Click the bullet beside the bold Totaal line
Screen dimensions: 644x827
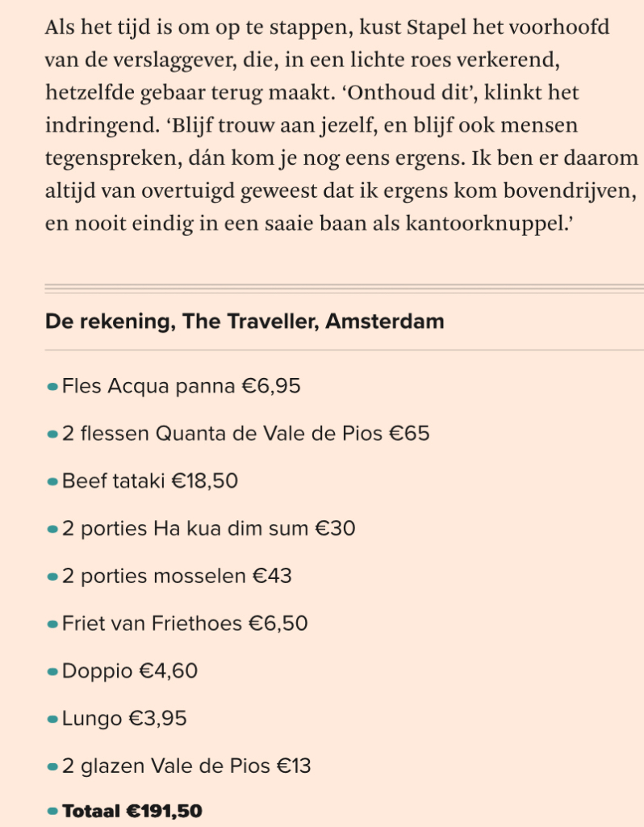tap(52, 812)
